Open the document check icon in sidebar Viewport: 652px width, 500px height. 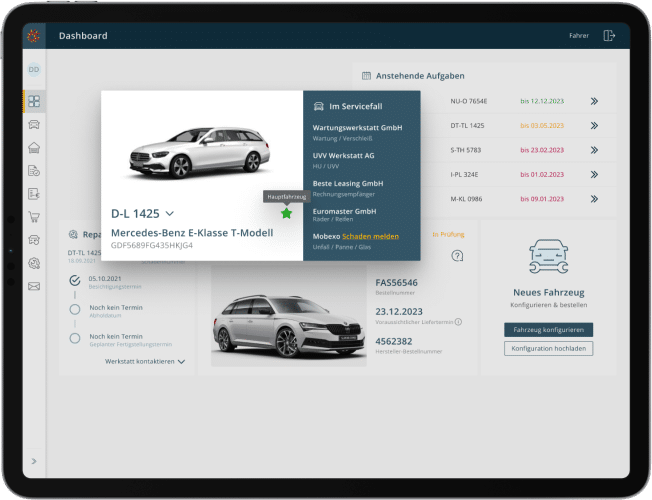coord(34,171)
